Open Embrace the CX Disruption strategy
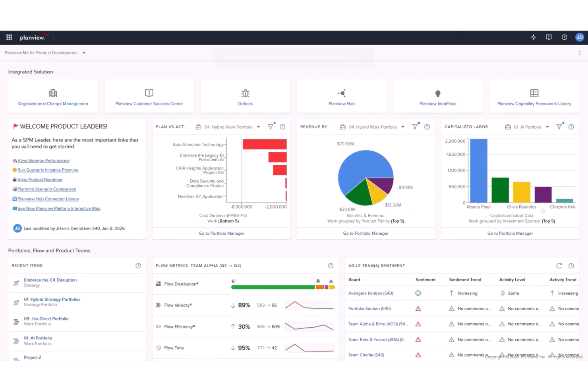 50,280
